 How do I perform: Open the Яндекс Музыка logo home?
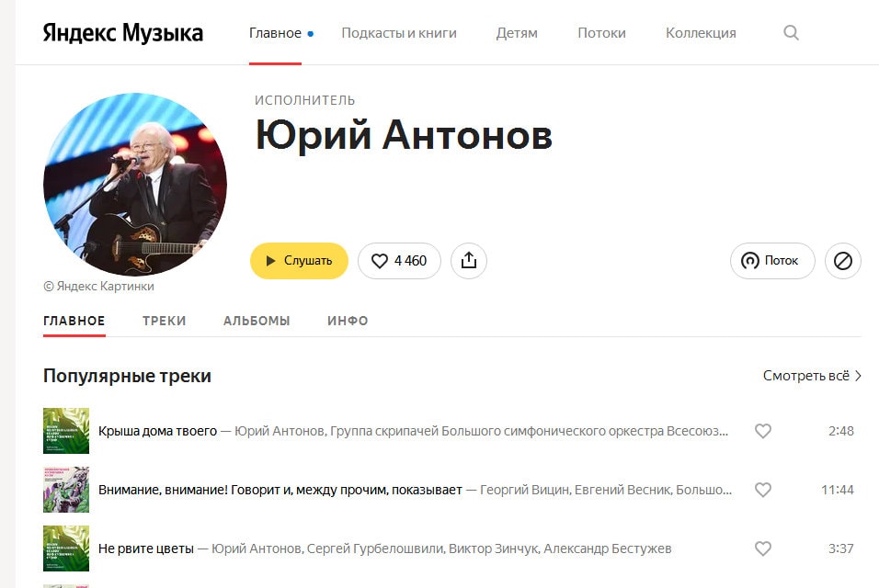[x=123, y=33]
